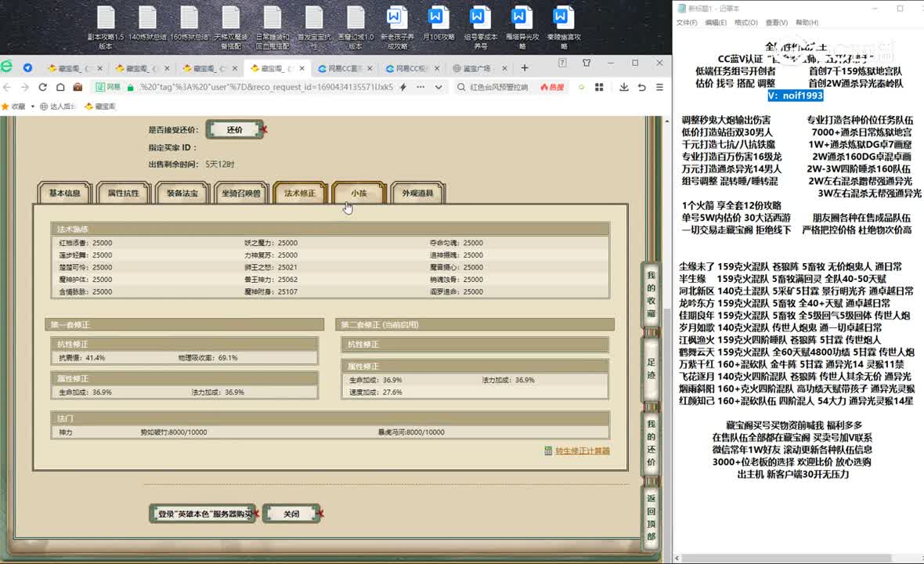Select the 装备法宝 tab
The width and height of the screenshot is (924, 564).
point(182,193)
